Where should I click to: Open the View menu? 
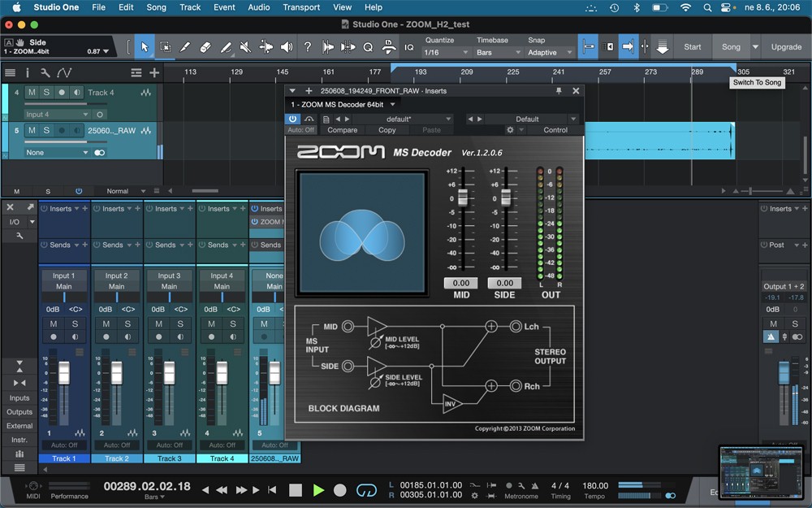[342, 7]
